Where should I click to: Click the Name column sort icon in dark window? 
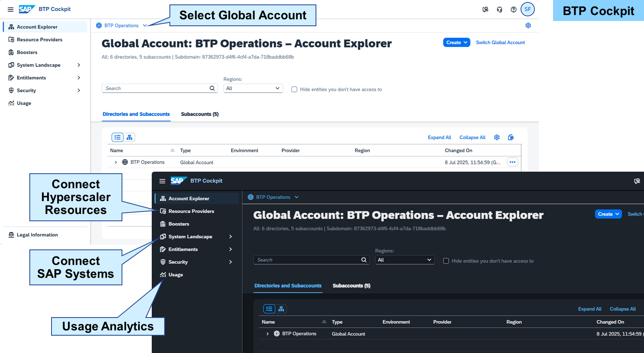point(324,322)
